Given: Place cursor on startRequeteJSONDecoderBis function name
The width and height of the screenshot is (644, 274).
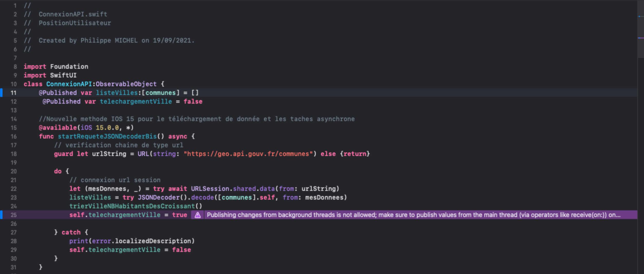Looking at the screenshot, I should pyautogui.click(x=107, y=136).
